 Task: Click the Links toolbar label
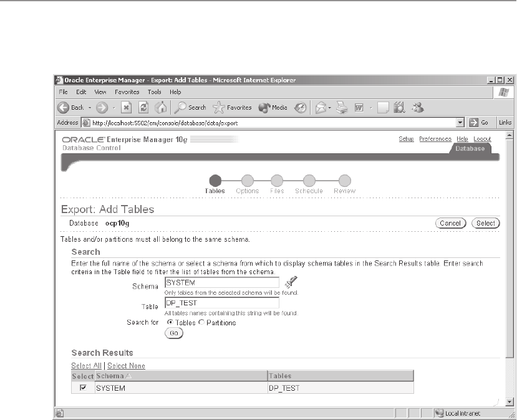click(505, 123)
